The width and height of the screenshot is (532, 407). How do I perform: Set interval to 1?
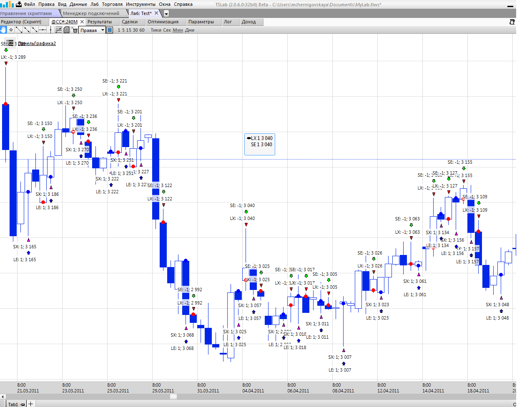(x=119, y=30)
